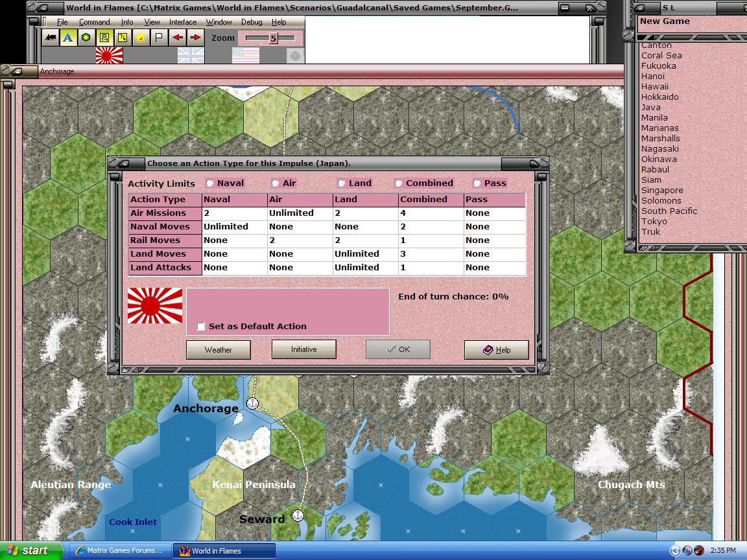The image size is (747, 560).
Task: Toggle the locomotive rail toolbar icon
Action: point(50,38)
